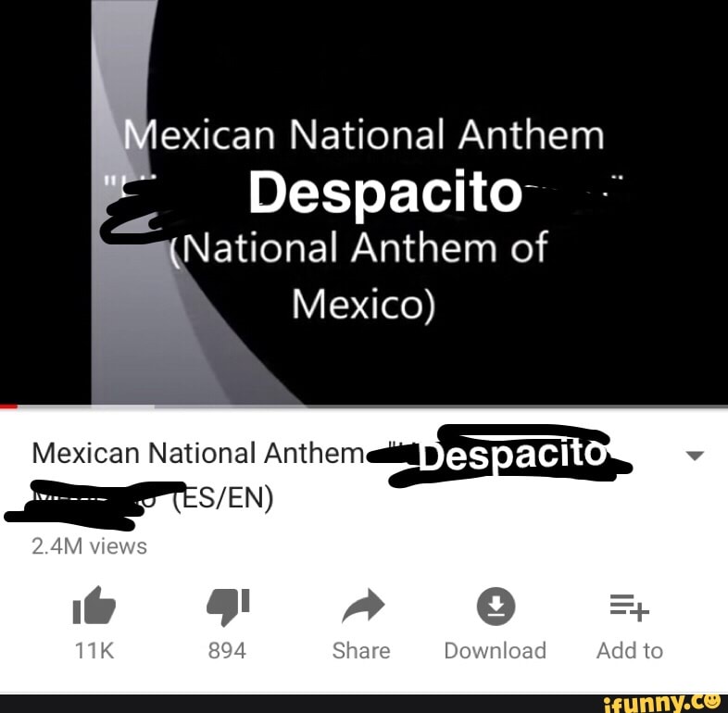Expand the video description arrow
728x713 pixels.
695,456
